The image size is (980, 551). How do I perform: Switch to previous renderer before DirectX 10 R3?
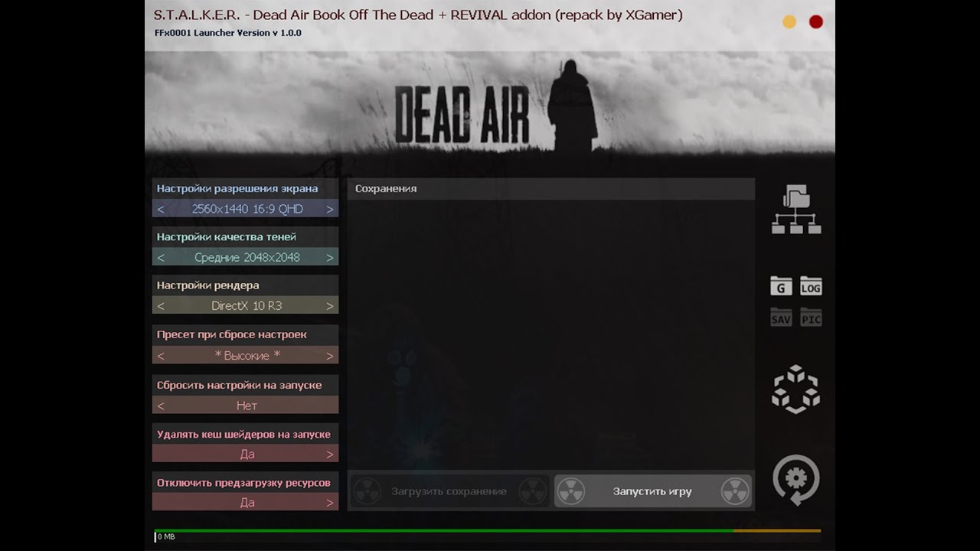click(x=161, y=305)
